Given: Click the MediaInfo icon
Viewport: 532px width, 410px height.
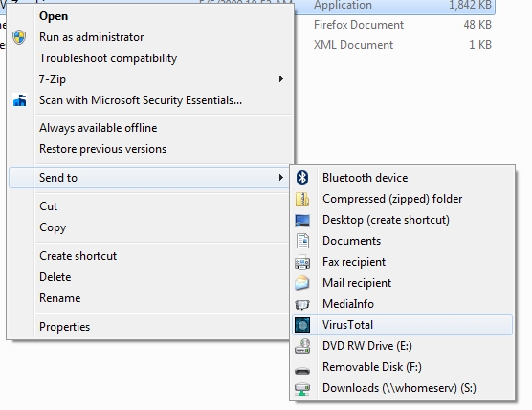Looking at the screenshot, I should (x=302, y=304).
